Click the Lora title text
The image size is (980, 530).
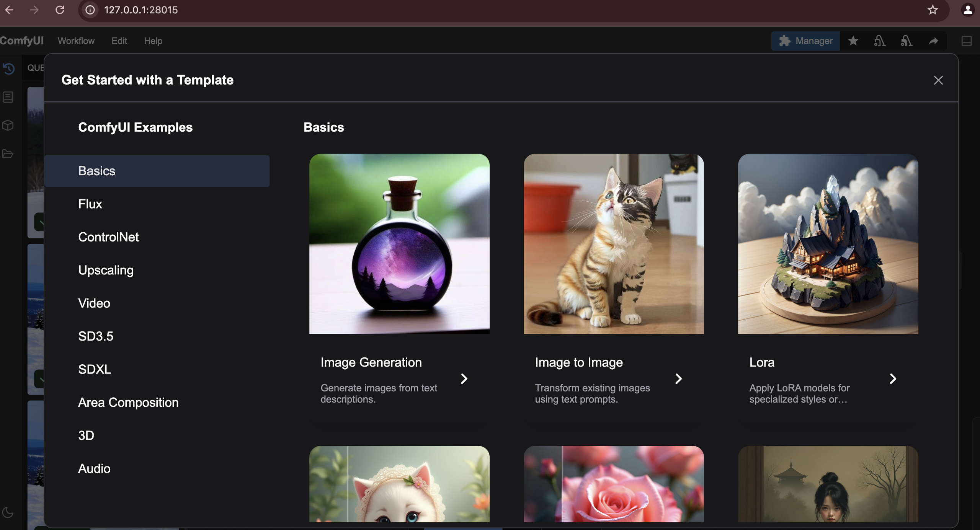click(x=762, y=362)
